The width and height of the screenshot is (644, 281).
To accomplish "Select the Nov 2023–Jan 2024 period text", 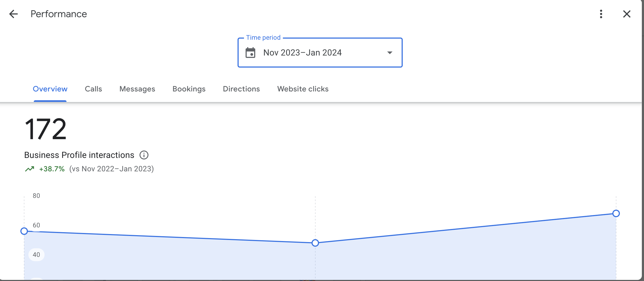I will pos(302,53).
